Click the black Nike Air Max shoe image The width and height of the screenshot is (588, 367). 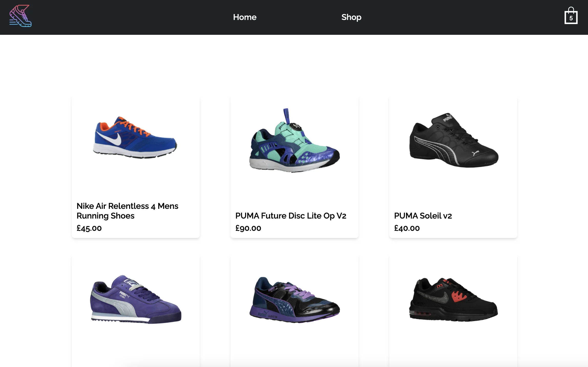pyautogui.click(x=453, y=299)
